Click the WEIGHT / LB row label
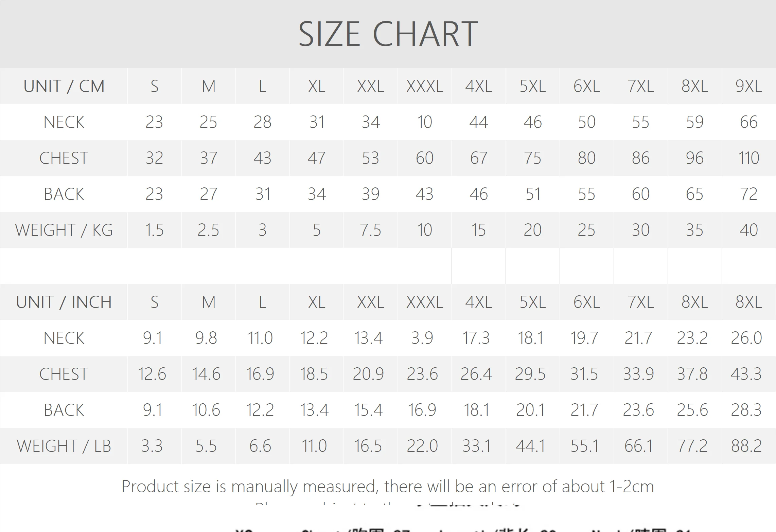 click(x=64, y=446)
